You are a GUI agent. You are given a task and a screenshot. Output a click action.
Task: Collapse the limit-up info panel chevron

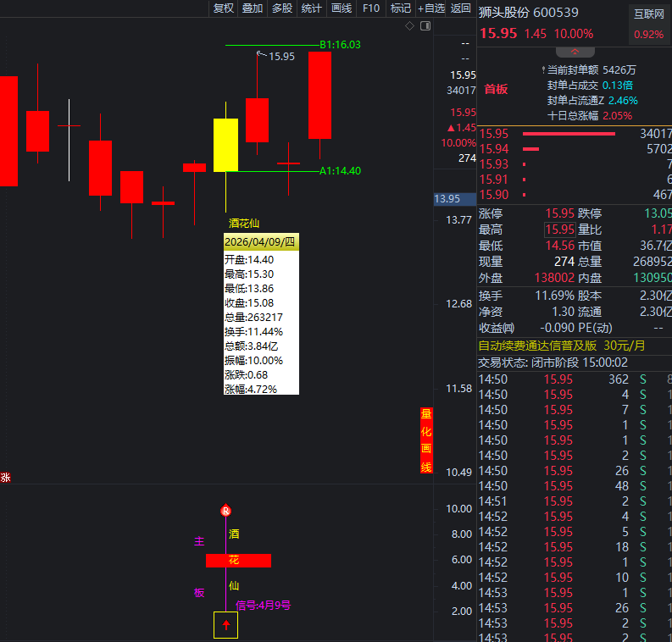tap(575, 52)
